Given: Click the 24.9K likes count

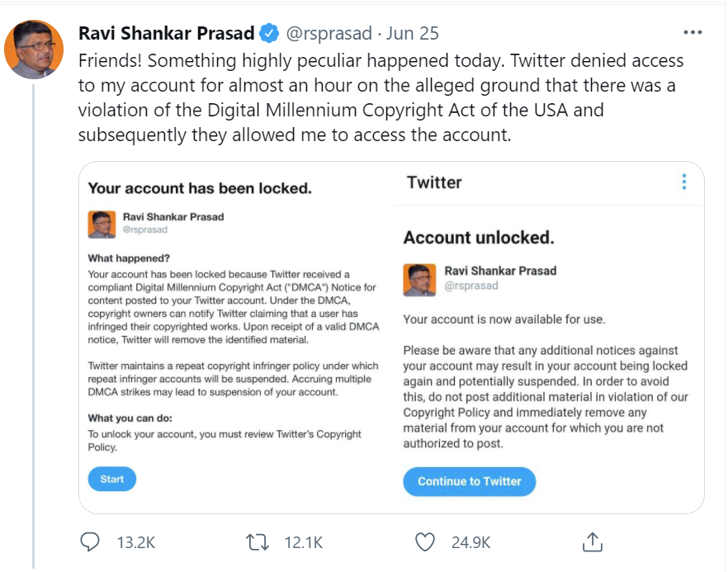Looking at the screenshot, I should click(x=470, y=542).
